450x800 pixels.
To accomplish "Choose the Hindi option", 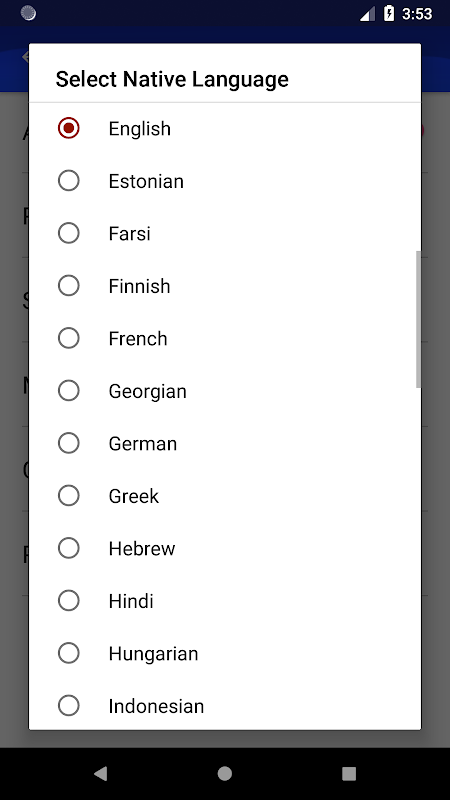I will (x=69, y=601).
